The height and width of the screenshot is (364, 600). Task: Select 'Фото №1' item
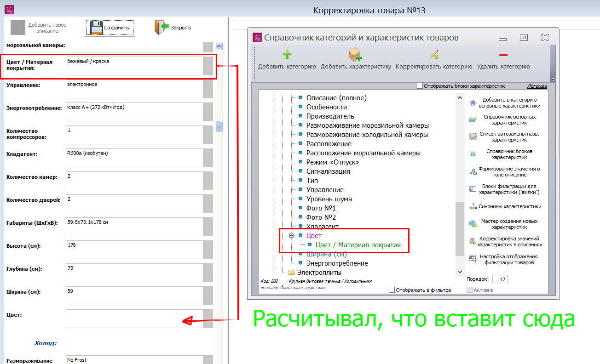pyautogui.click(x=321, y=208)
